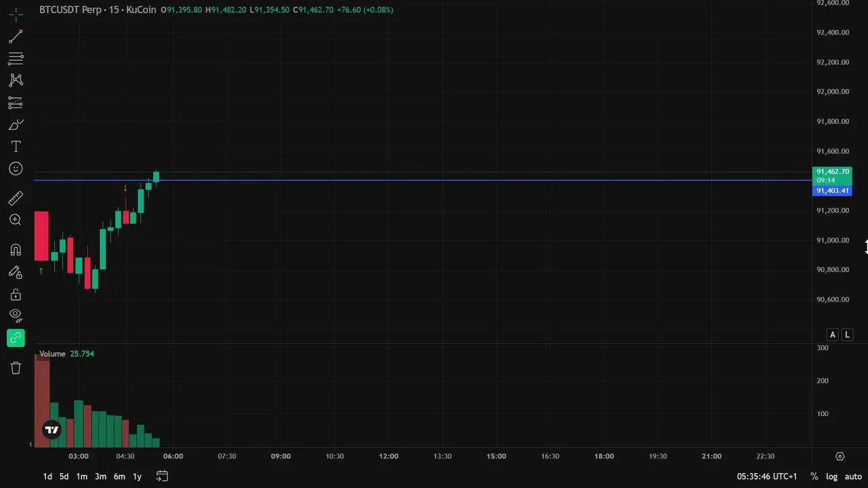Select the 6m date range
This screenshot has width=868, height=488.
(119, 476)
